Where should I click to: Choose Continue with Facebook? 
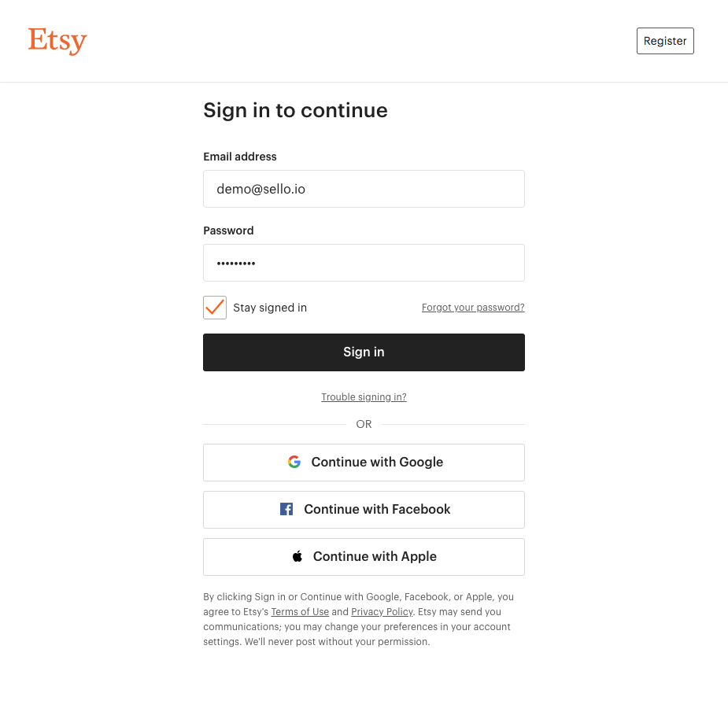tap(364, 510)
